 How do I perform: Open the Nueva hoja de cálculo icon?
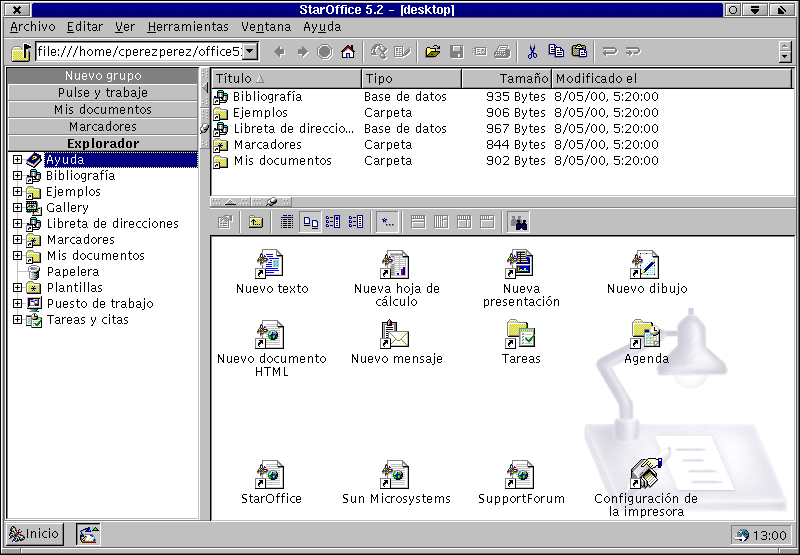coord(395,265)
